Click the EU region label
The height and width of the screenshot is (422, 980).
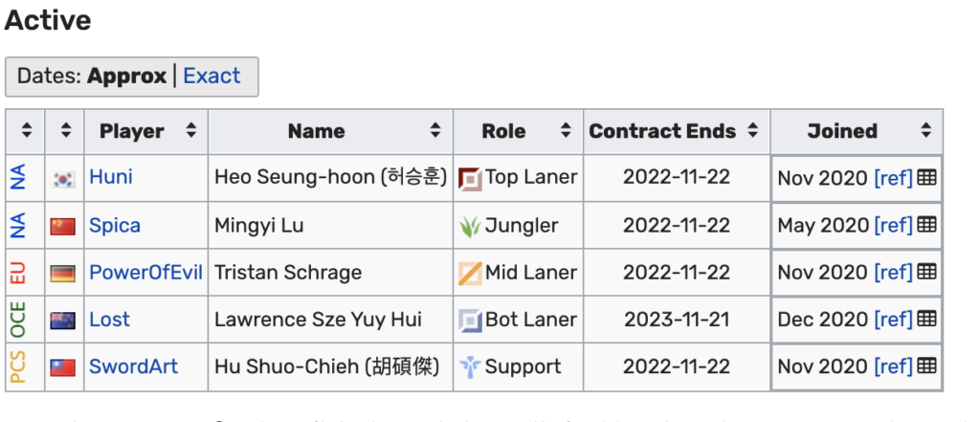click(18, 273)
